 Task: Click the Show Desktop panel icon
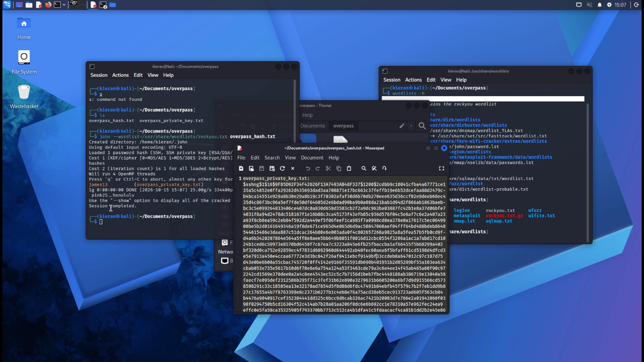click(19, 5)
